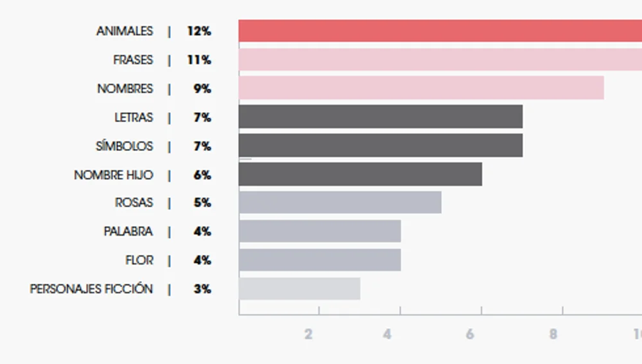Select the pink FRASES bar

440,60
